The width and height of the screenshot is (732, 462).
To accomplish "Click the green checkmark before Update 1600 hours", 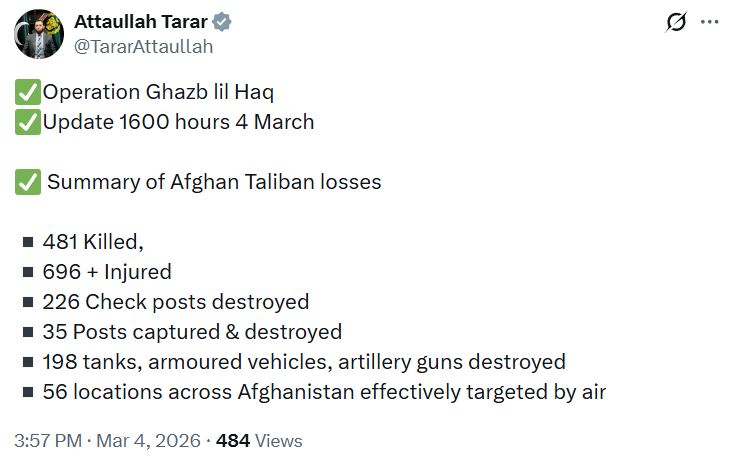I will (x=27, y=123).
